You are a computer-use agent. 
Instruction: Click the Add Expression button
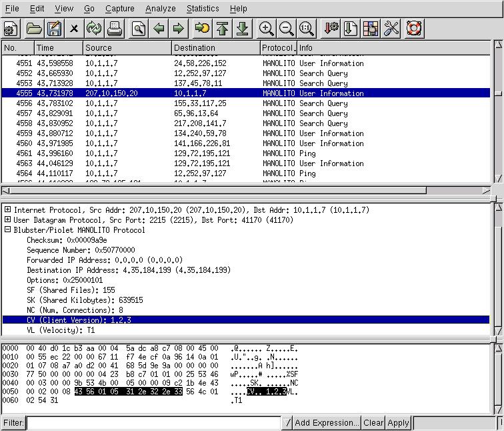[327, 423]
